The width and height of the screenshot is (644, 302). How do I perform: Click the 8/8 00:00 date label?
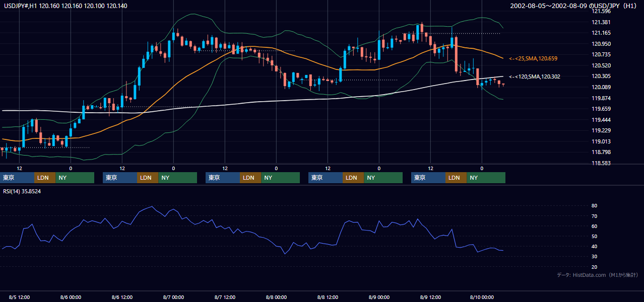[x=277, y=297]
